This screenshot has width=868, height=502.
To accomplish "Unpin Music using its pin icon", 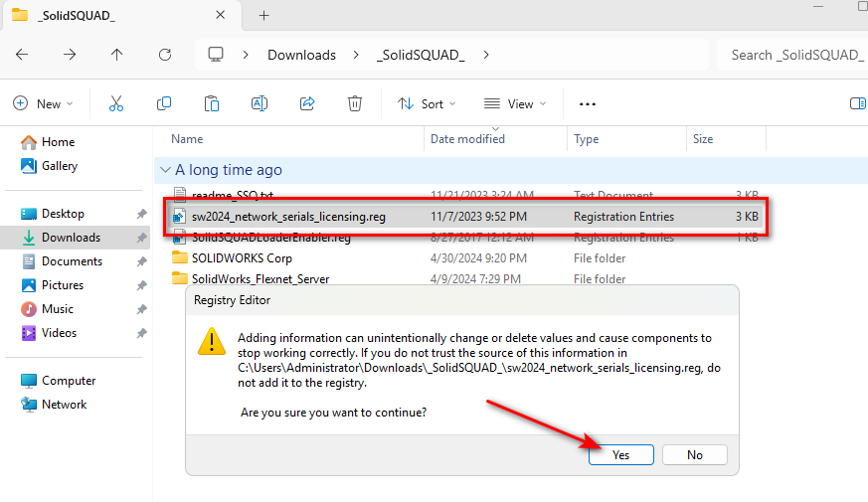I will 142,309.
